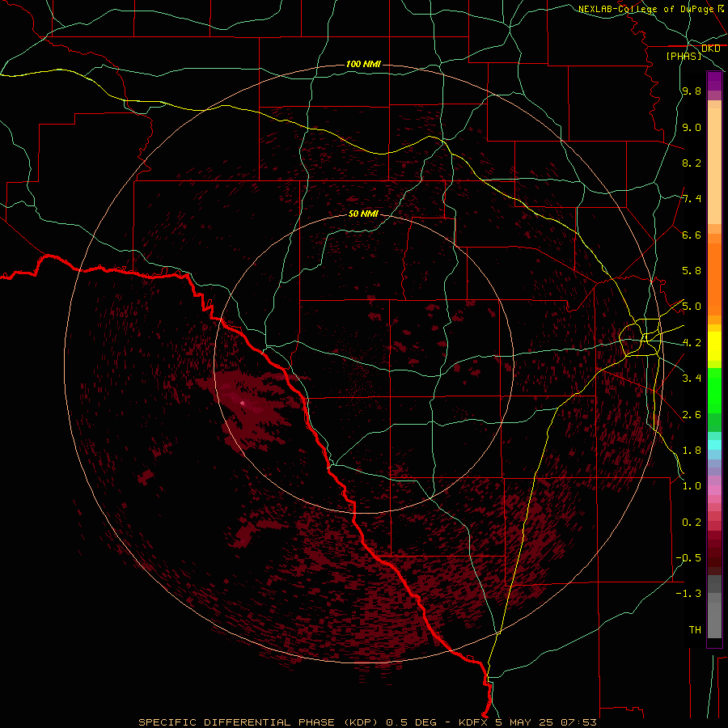Click the product title text at the bottom

[x=367, y=722]
